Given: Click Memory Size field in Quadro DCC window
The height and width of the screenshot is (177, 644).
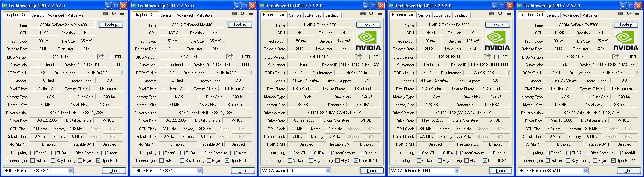Looking at the screenshot, I should point(303,105).
